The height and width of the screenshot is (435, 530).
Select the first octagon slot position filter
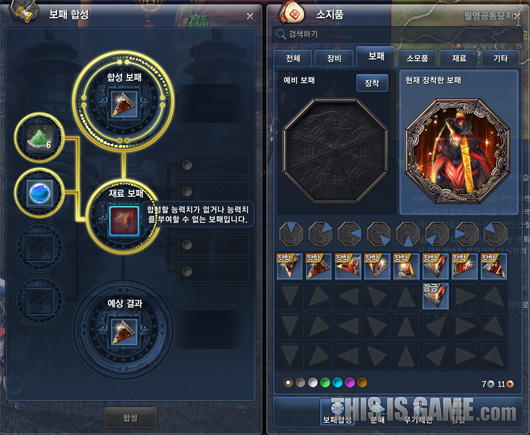[291, 233]
